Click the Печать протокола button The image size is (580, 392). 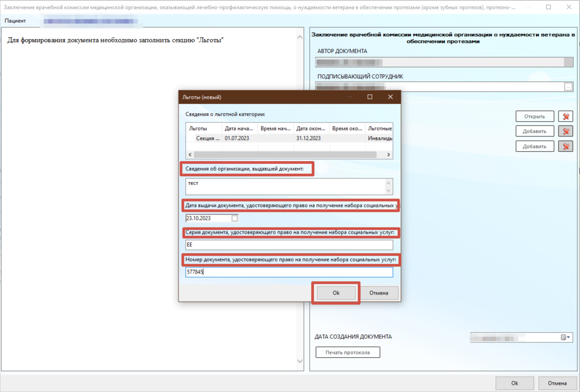(348, 352)
